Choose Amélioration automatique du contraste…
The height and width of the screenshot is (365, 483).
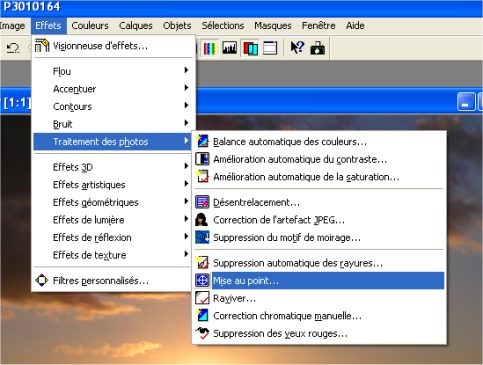coord(319,159)
